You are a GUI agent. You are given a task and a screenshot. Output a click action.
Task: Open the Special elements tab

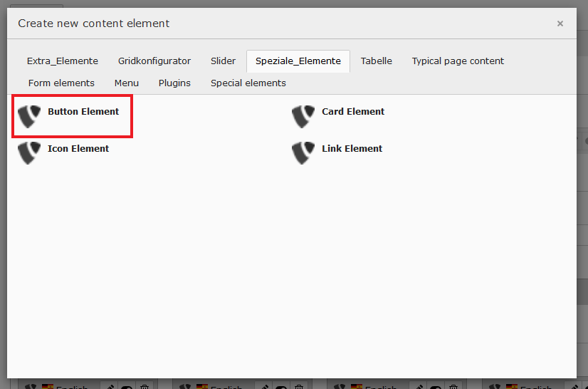[x=248, y=83]
